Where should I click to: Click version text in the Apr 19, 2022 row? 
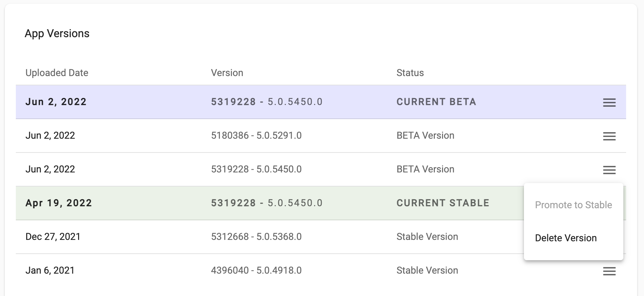267,203
